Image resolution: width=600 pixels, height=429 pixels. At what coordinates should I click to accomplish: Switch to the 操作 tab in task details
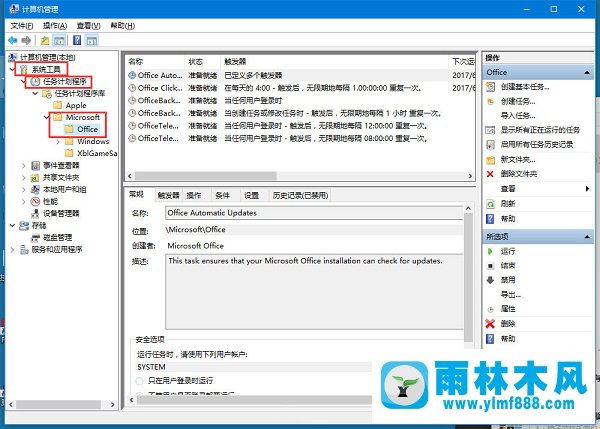pos(194,196)
